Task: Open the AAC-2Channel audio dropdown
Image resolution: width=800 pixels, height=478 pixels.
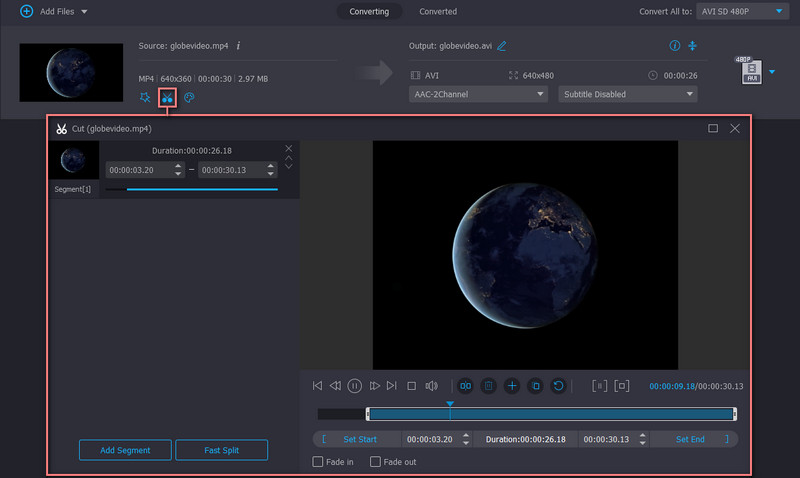Action: [x=478, y=94]
